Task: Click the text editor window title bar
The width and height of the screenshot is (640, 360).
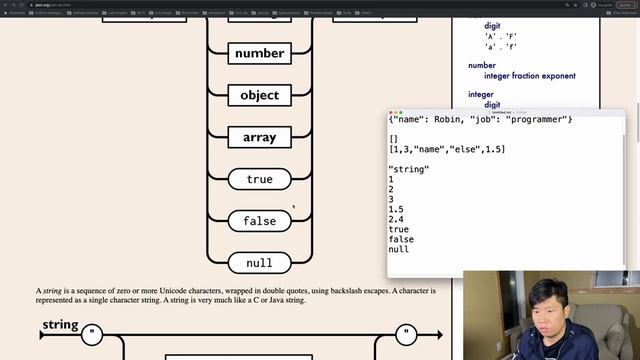Action: [x=506, y=112]
